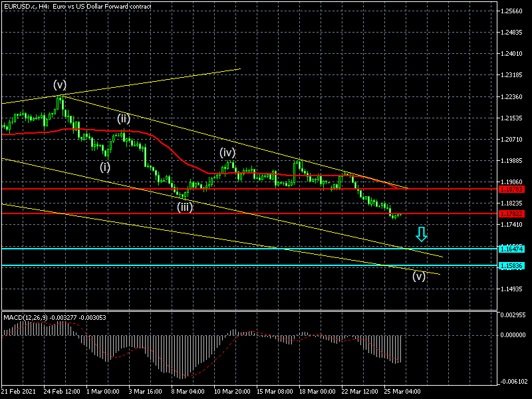The image size is (532, 399).
Task: Click the 25 Mar 04:00 time label
Action: point(403,391)
